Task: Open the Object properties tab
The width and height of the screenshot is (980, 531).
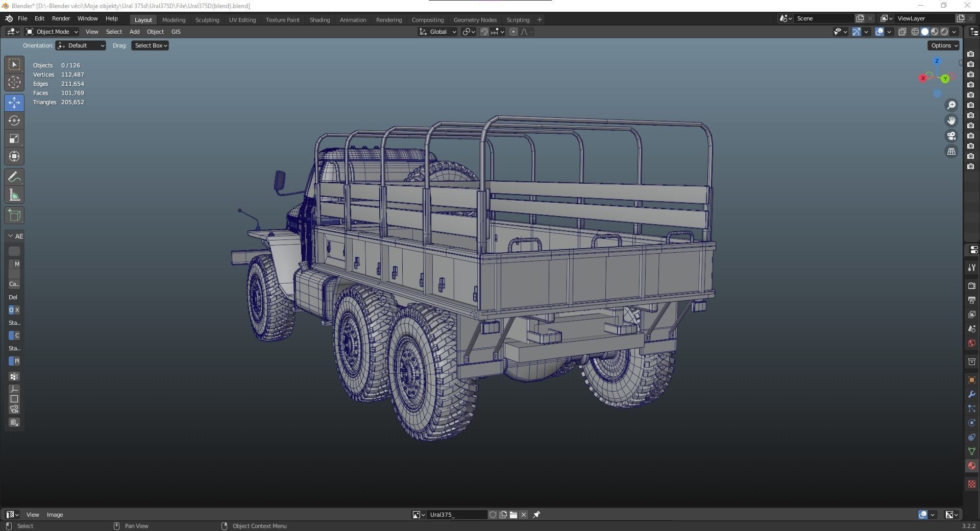Action: tap(971, 380)
